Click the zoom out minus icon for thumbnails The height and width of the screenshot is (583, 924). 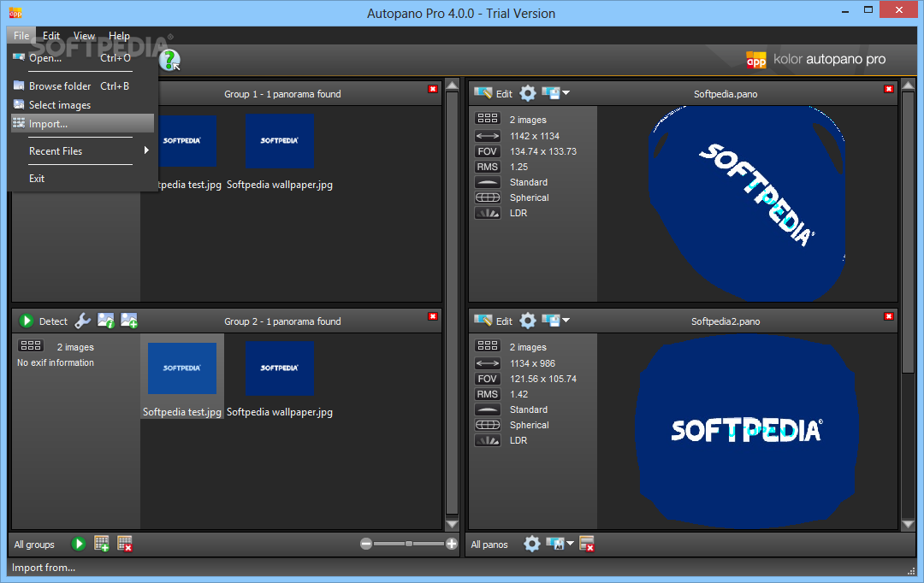[366, 545]
